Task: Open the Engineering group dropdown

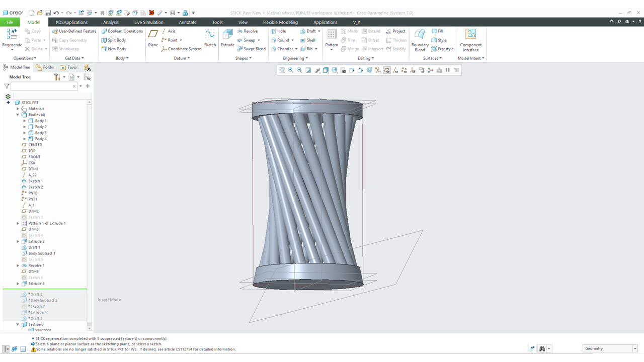Action: 295,58
